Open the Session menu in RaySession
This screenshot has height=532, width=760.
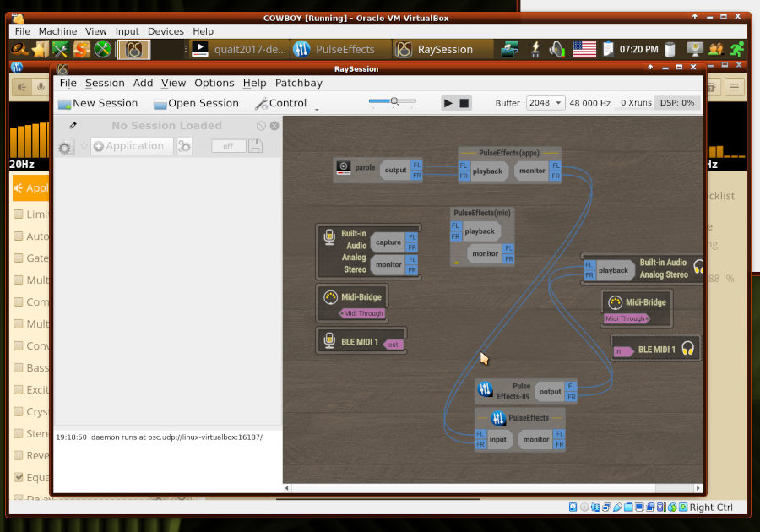(105, 83)
